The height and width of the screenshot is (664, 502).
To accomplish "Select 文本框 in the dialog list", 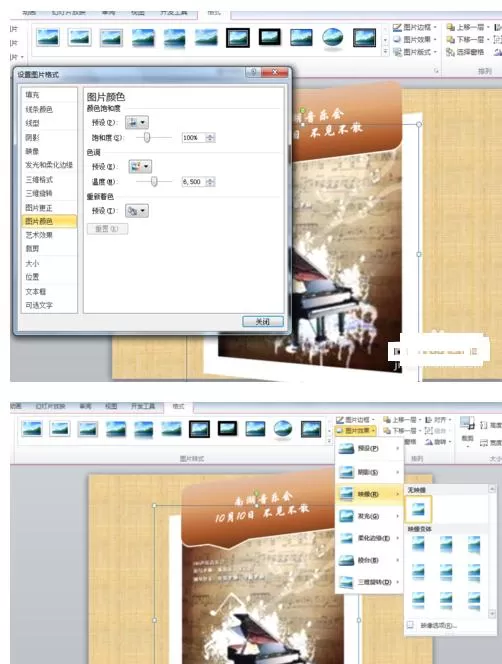I will 49,291.
